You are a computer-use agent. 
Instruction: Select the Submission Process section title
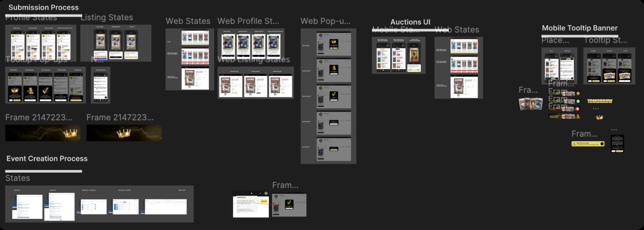(x=44, y=7)
